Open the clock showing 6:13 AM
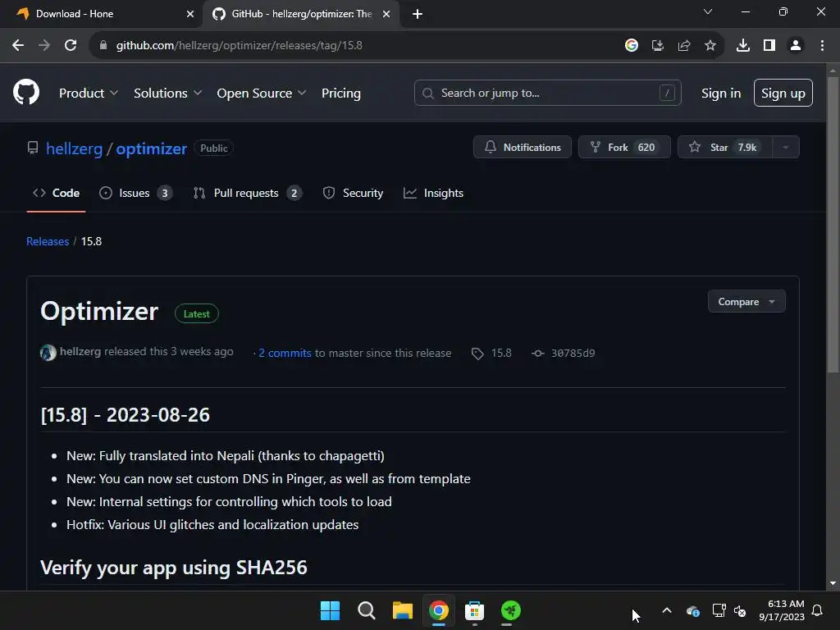 click(782, 610)
